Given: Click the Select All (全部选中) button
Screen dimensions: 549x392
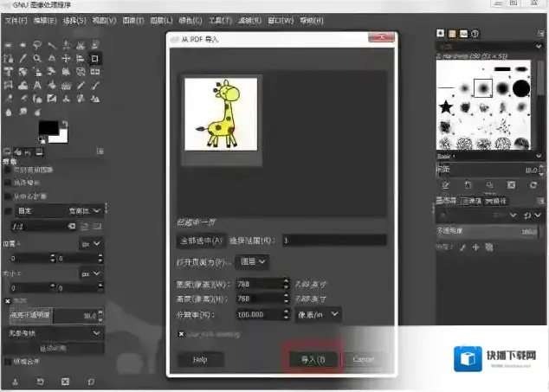Looking at the screenshot, I should pos(201,240).
